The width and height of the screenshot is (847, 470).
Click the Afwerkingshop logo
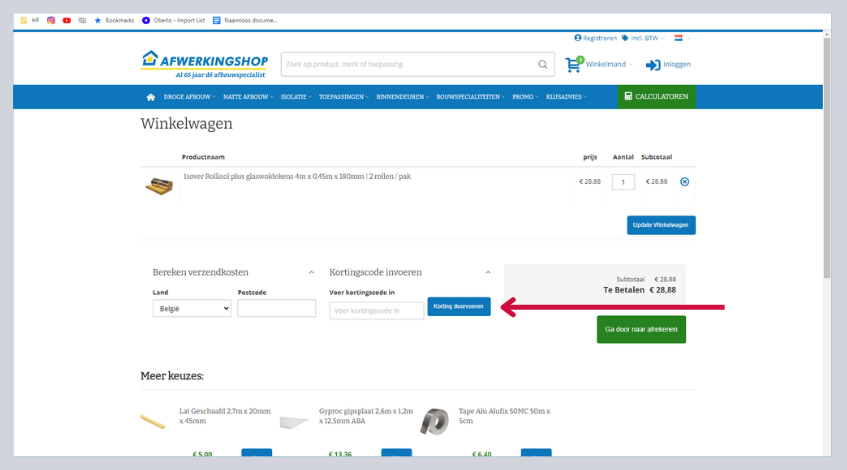tap(206, 64)
